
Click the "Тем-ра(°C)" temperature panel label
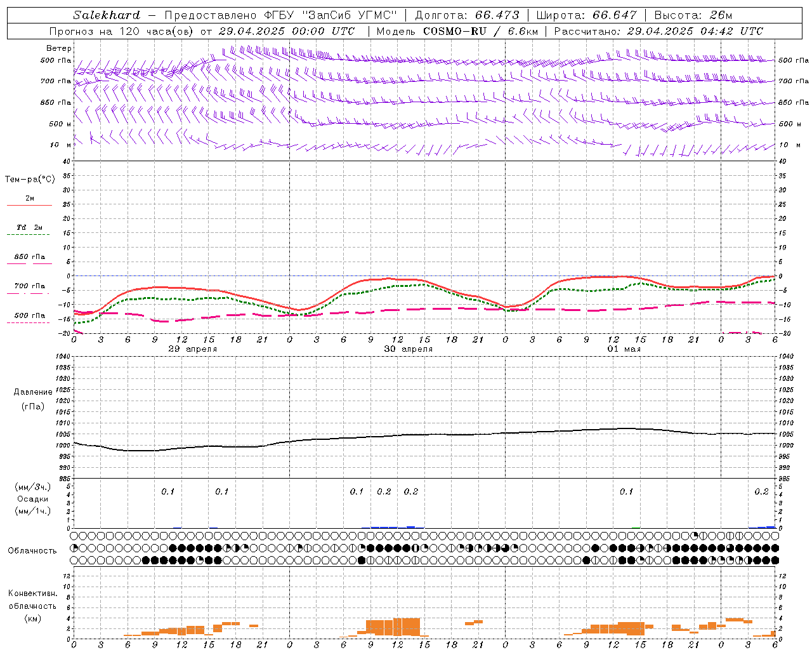(30, 180)
